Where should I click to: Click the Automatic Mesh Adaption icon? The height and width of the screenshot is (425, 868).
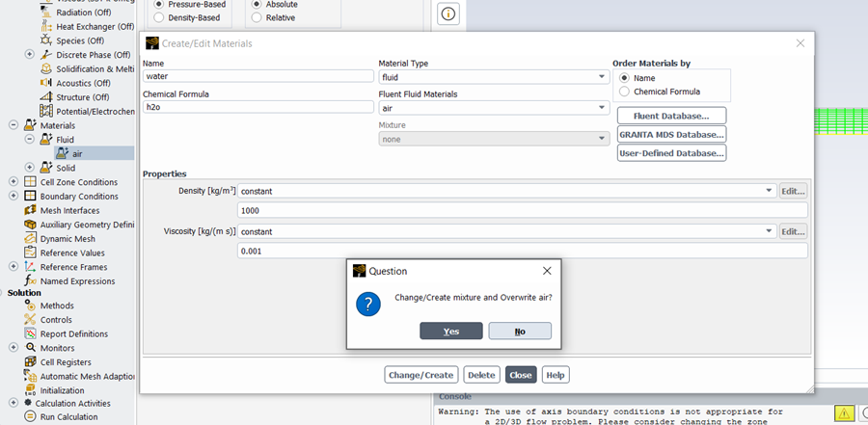(31, 376)
